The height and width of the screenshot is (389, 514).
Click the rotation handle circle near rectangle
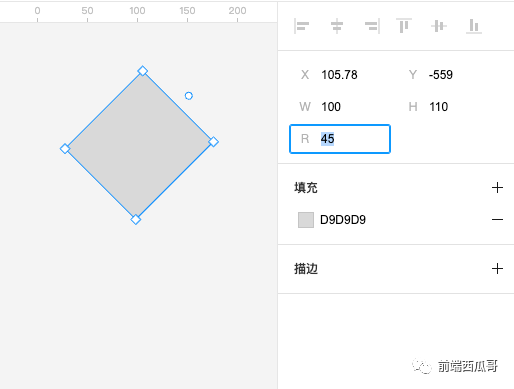pyautogui.click(x=189, y=96)
